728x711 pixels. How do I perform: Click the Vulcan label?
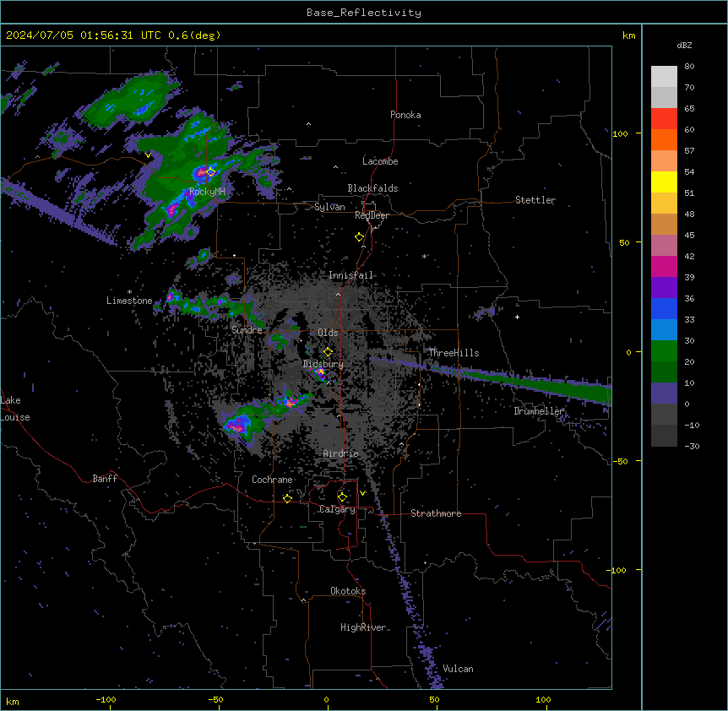(459, 669)
